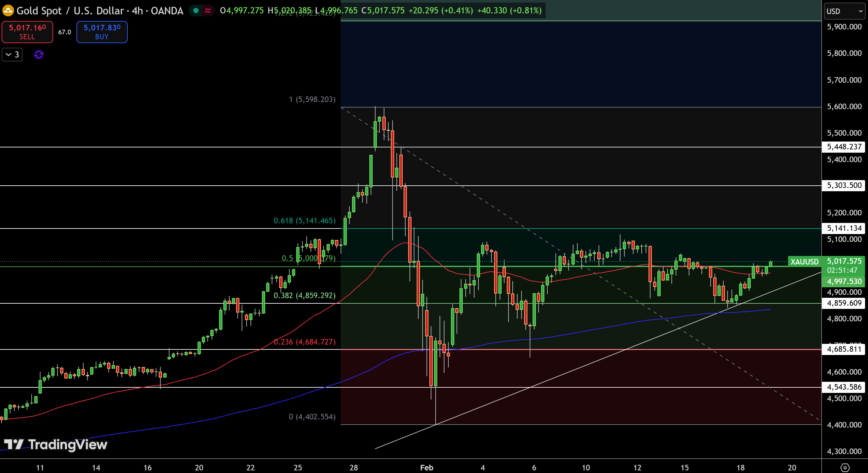Click the XAUUSD current price tag
868x473 pixels.
click(804, 262)
